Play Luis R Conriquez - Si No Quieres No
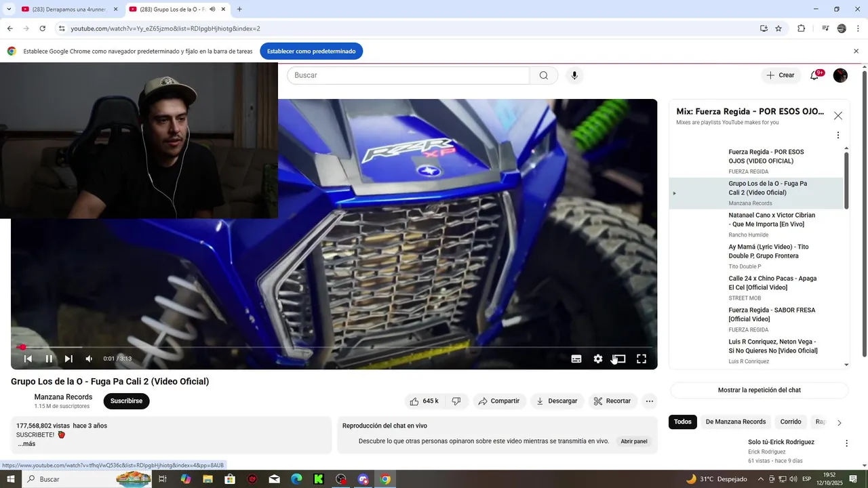The height and width of the screenshot is (488, 868). click(756, 351)
